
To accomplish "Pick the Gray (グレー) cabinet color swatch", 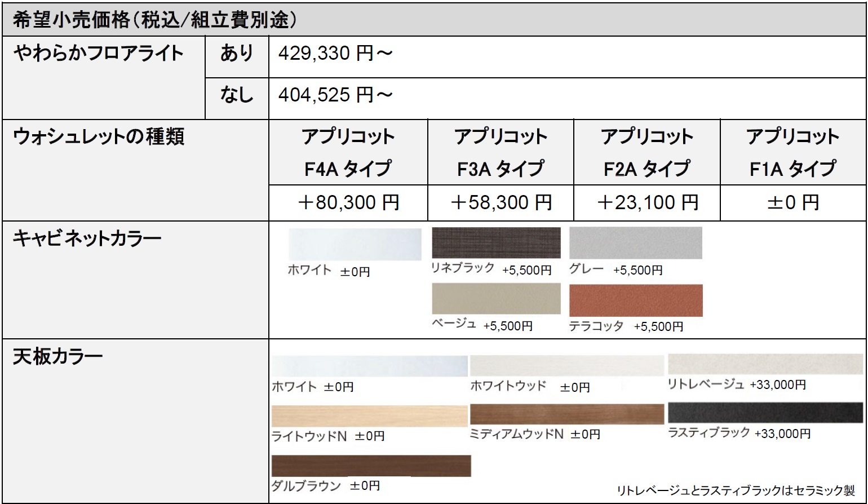I will pyautogui.click(x=635, y=242).
